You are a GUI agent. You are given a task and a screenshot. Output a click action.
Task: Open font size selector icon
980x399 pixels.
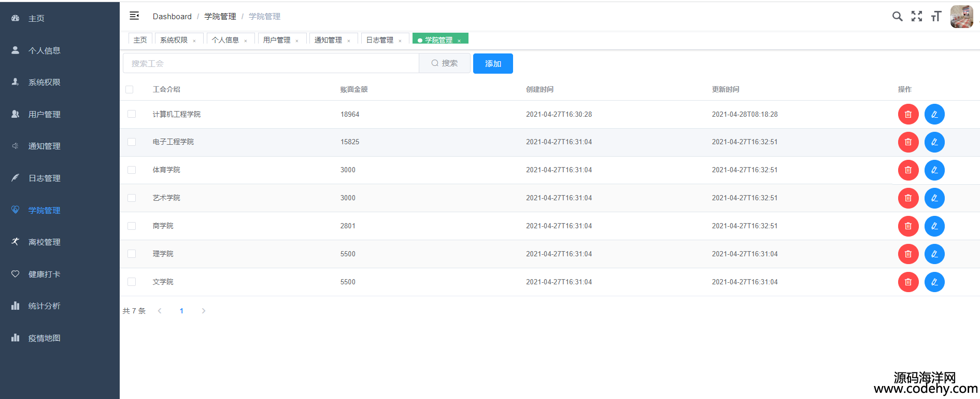tap(936, 17)
